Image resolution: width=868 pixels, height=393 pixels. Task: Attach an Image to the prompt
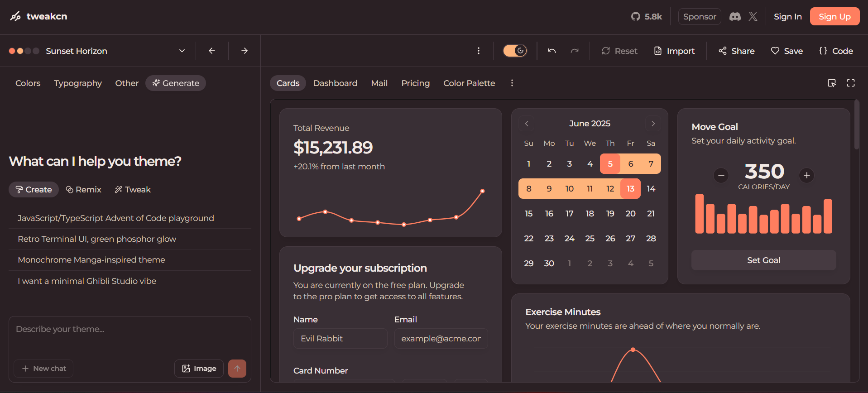199,369
